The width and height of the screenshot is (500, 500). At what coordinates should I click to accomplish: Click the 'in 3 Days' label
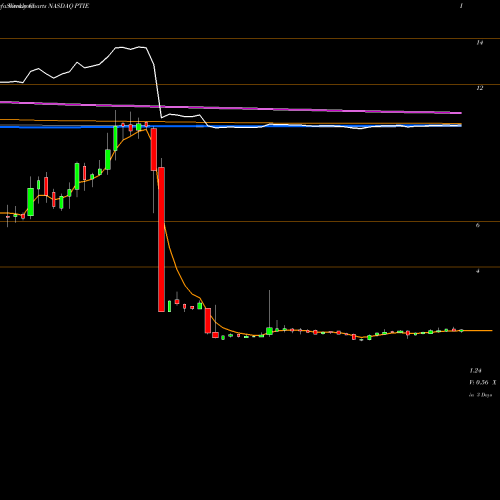(x=481, y=395)
